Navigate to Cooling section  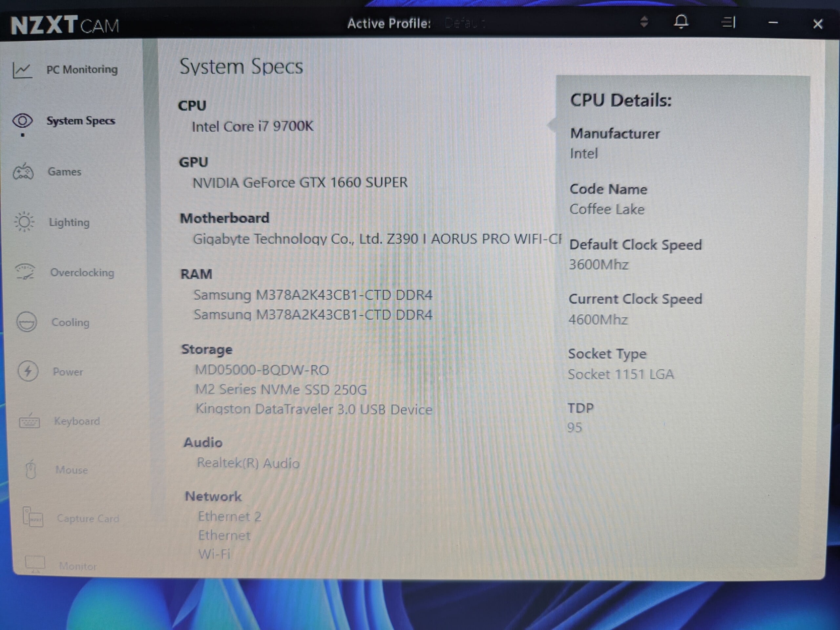point(71,323)
